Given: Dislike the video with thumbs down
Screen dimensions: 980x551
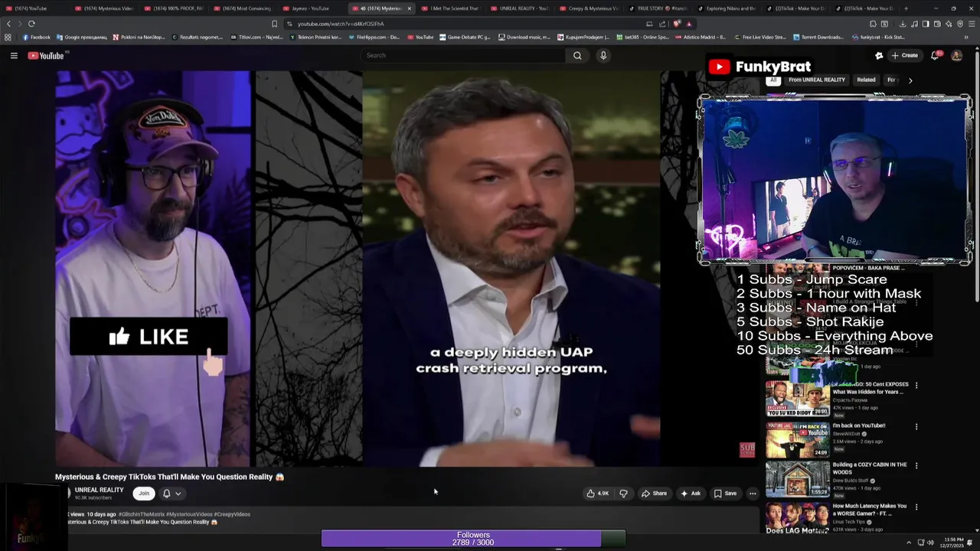Looking at the screenshot, I should (x=623, y=494).
